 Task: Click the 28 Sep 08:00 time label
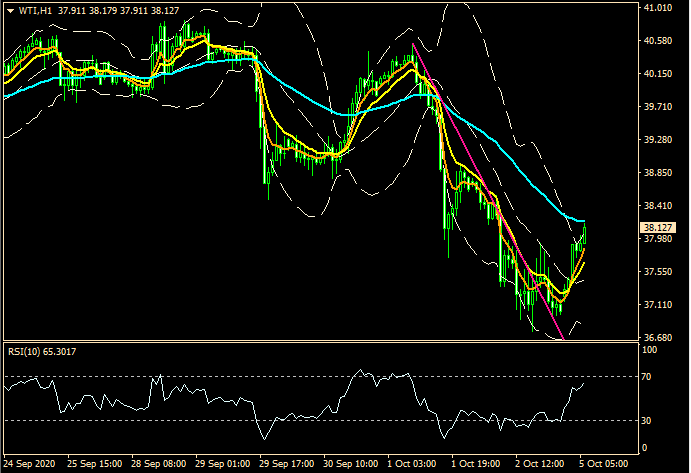[158, 465]
